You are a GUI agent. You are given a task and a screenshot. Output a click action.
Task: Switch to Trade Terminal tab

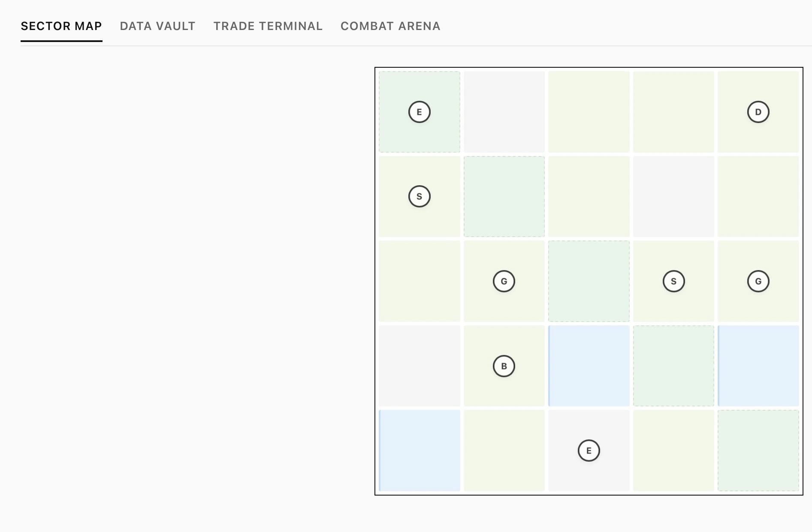pos(268,26)
